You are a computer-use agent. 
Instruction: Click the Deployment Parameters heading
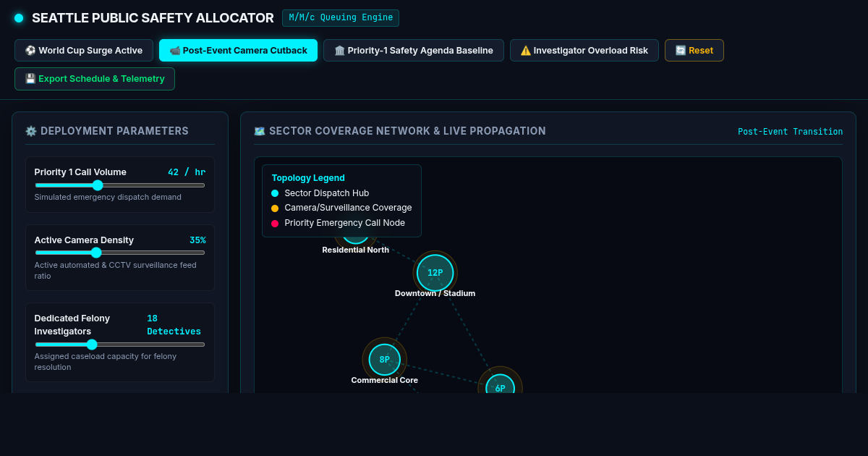tap(107, 131)
